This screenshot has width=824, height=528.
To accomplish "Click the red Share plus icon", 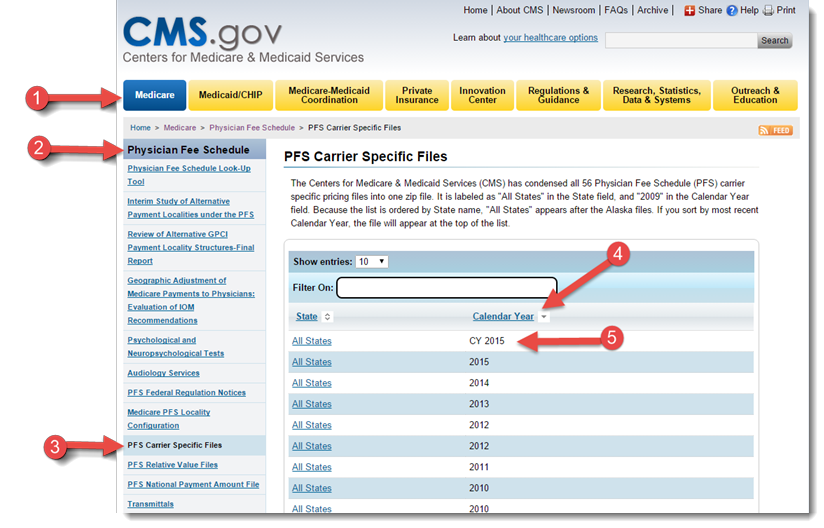I will coord(689,11).
